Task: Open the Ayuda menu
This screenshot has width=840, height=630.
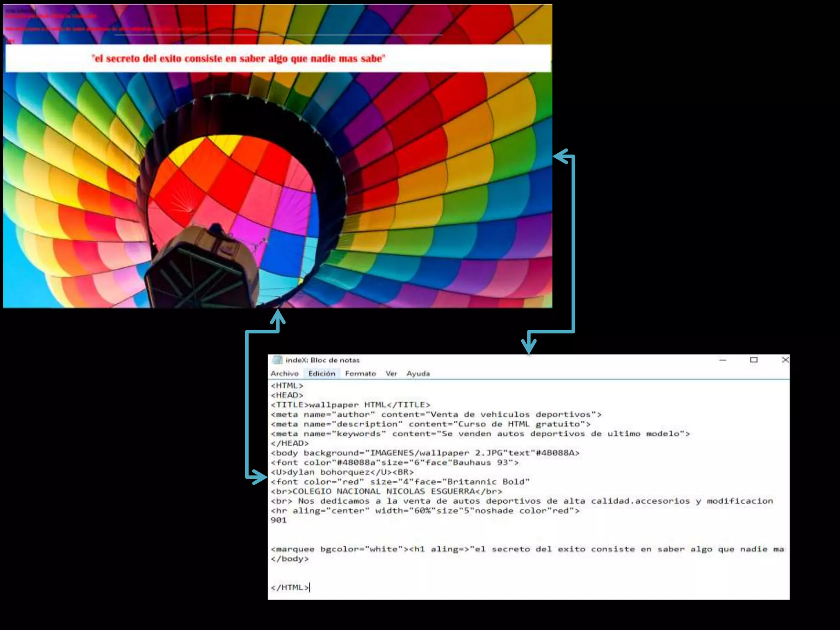Action: (418, 373)
